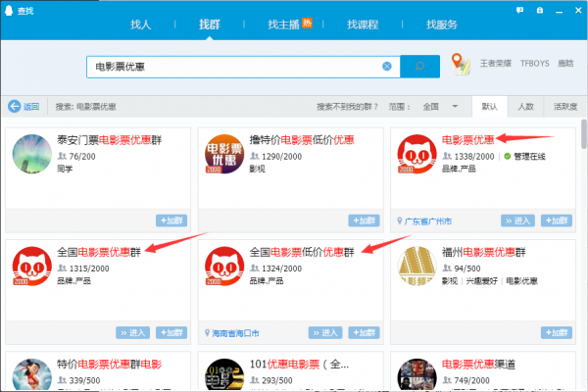Click +加群 for 电影票优惠 group
Screen dimensions: 588x392
click(x=557, y=220)
